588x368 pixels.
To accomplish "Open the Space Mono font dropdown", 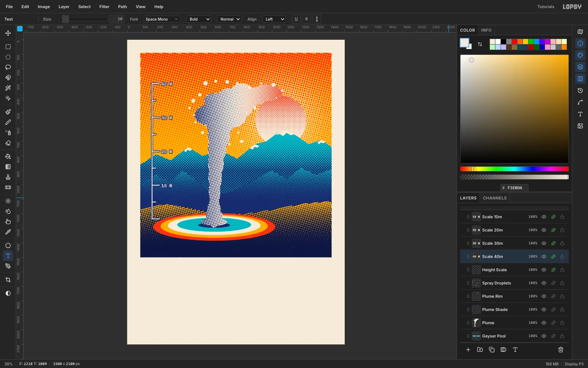I will (x=162, y=19).
